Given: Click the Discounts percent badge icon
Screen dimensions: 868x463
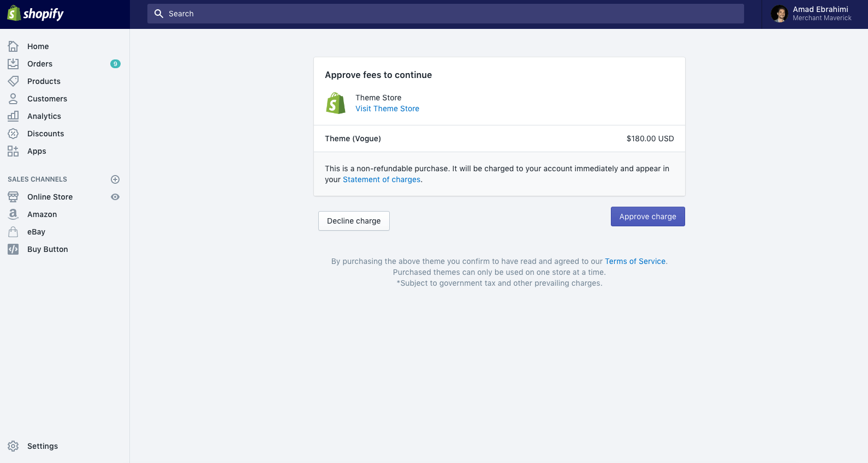Looking at the screenshot, I should (13, 134).
